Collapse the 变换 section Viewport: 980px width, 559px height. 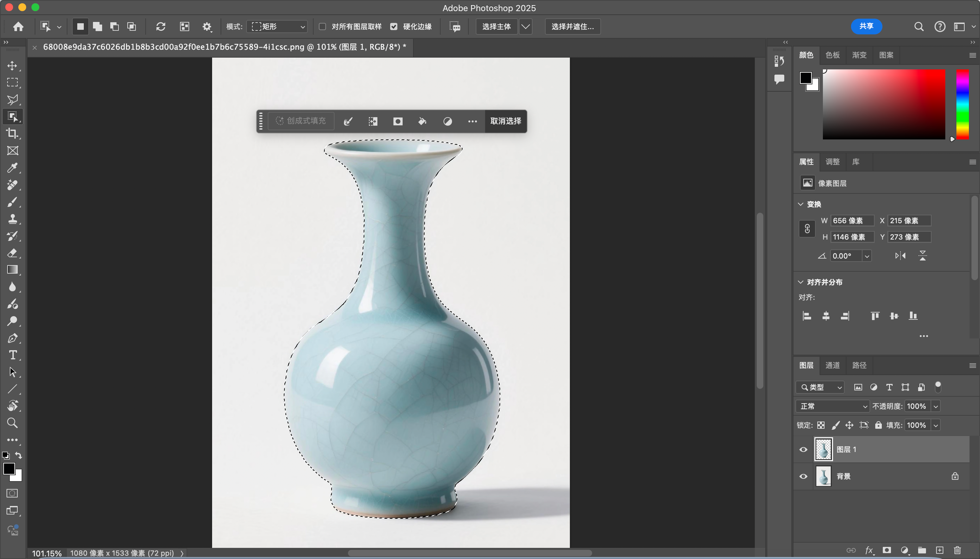pyautogui.click(x=801, y=204)
